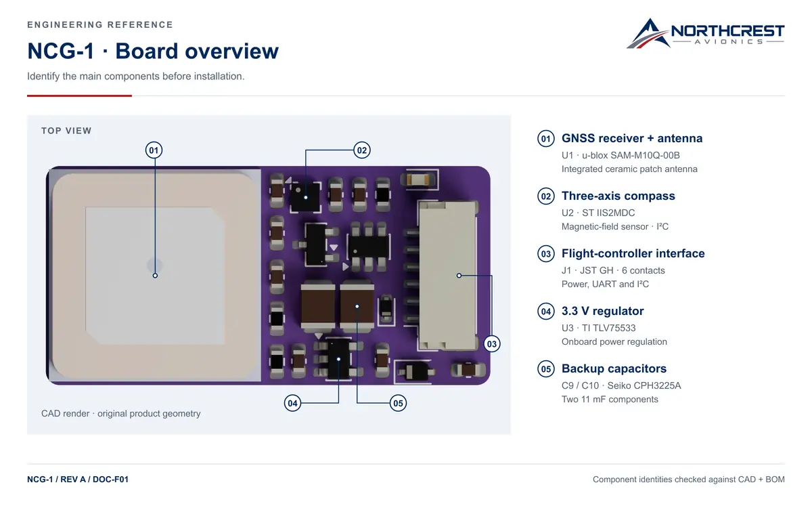Click the Northcrest Avionics logo
Screen dimensions: 812x508
705,33
